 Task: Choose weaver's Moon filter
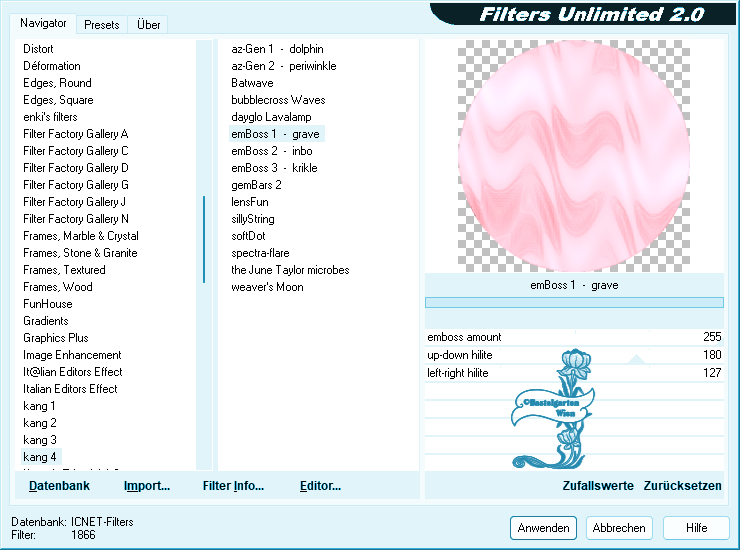click(267, 287)
